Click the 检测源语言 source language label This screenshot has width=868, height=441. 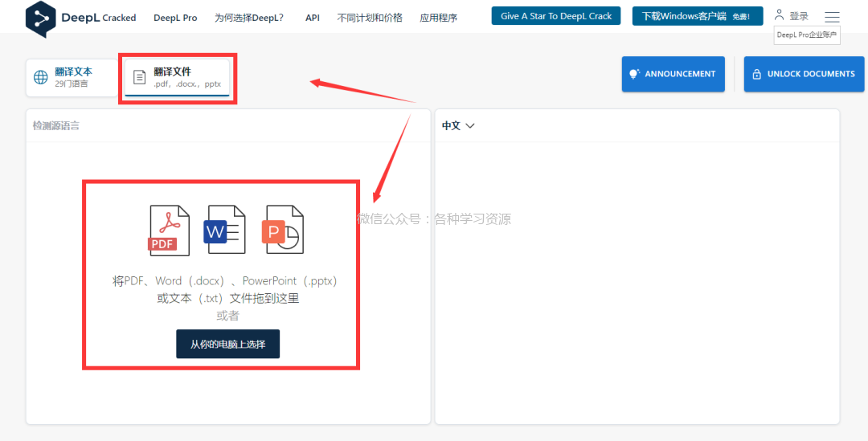pos(56,125)
